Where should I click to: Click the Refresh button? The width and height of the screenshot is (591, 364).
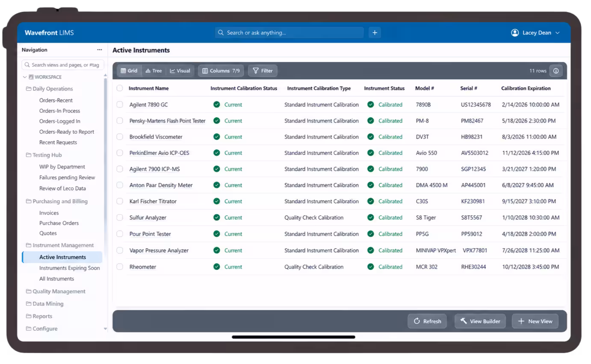[x=427, y=321]
